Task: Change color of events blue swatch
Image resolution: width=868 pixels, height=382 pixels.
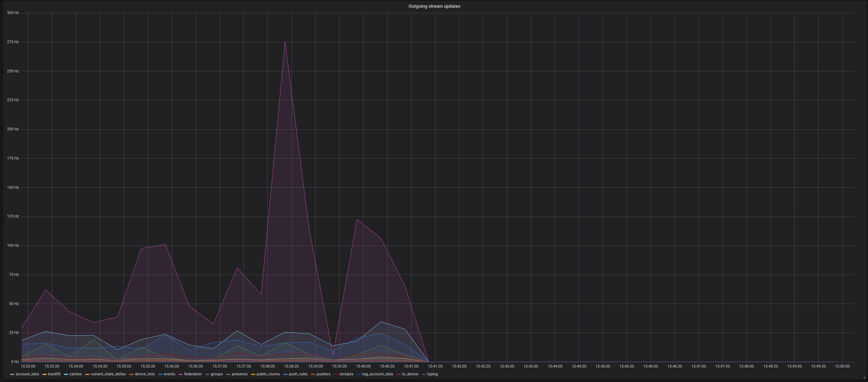Action: pos(160,374)
